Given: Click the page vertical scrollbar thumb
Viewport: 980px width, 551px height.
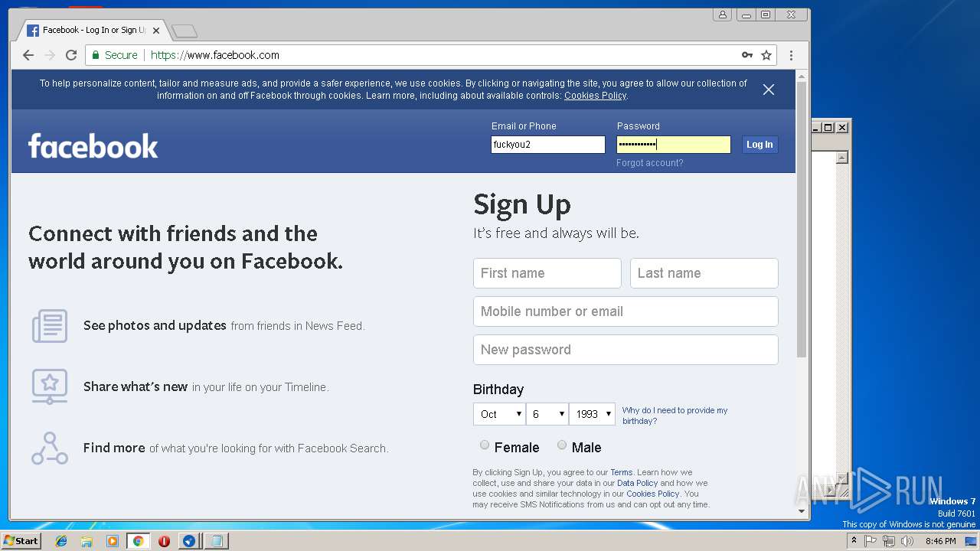Looking at the screenshot, I should (802, 219).
